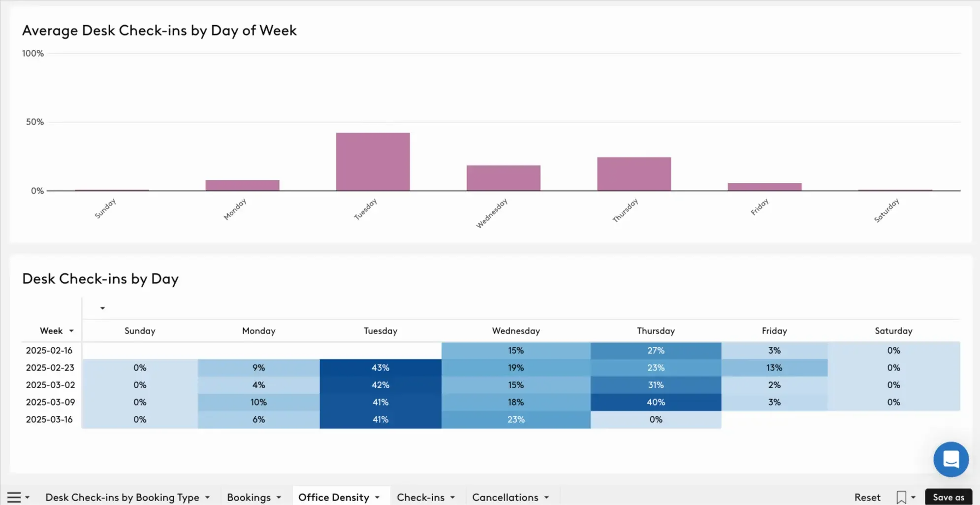
Task: Open the hamburger menu icon
Action: [14, 498]
